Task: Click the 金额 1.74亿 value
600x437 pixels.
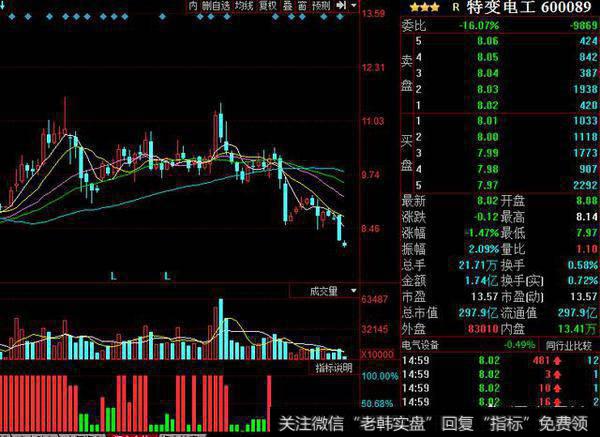Action: click(x=482, y=281)
